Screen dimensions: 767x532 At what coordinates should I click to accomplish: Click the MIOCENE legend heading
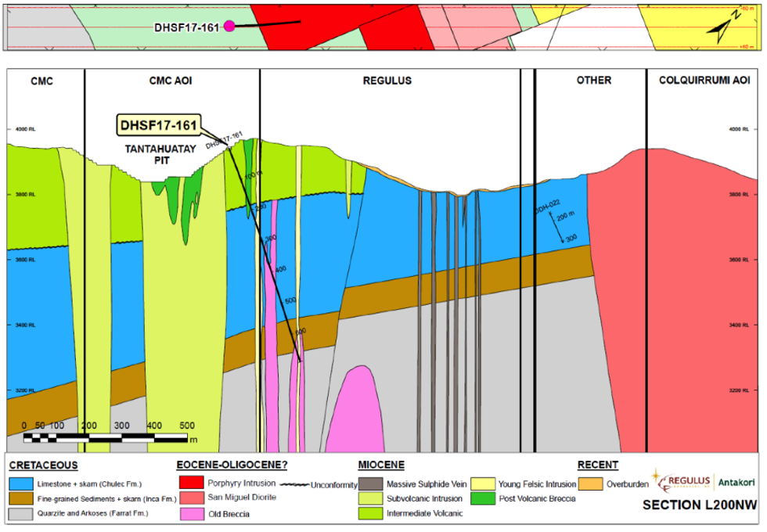(x=380, y=465)
